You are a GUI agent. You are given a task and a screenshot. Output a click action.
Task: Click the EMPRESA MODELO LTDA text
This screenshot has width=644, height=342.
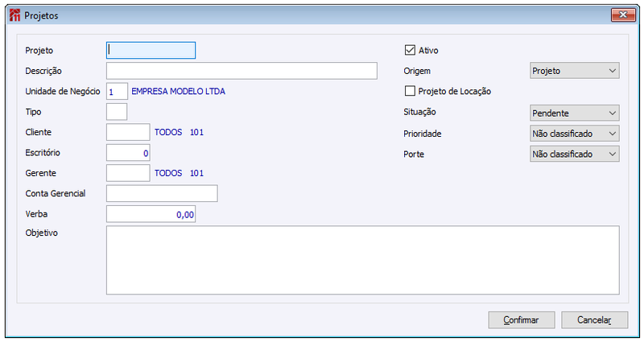[x=178, y=91]
